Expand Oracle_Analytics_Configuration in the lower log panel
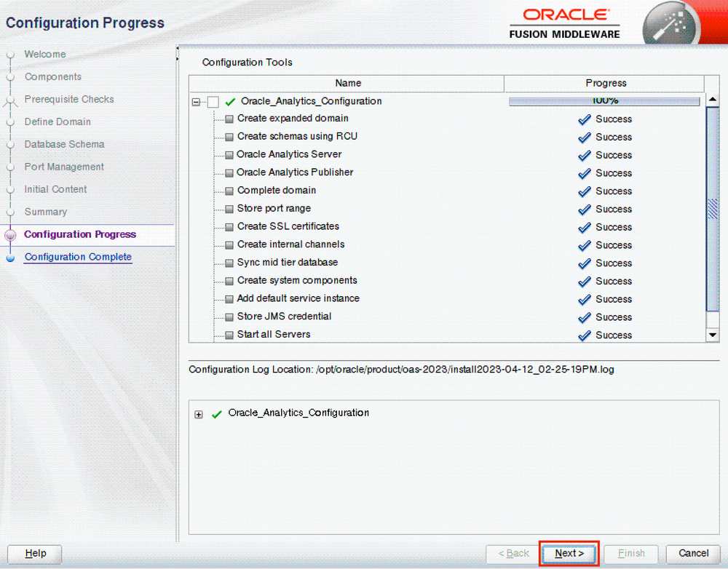 [x=199, y=414]
